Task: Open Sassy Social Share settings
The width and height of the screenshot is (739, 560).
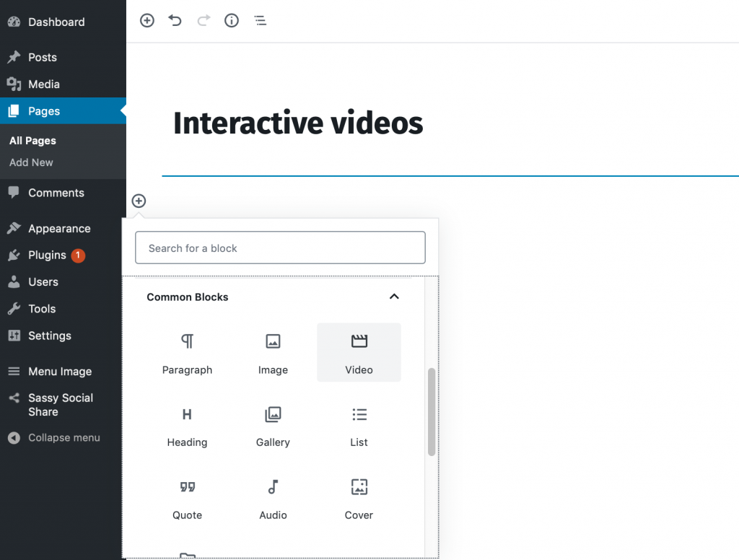Action: click(61, 404)
